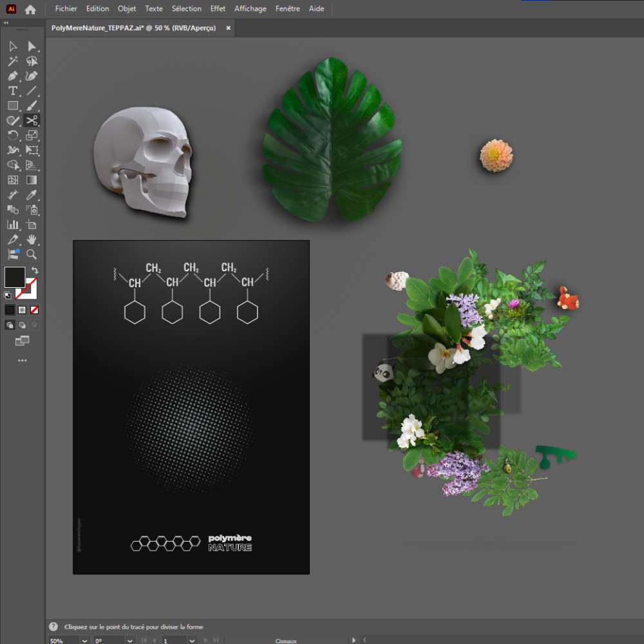This screenshot has height=644, width=644.
Task: Set the color to None
Action: (x=35, y=310)
